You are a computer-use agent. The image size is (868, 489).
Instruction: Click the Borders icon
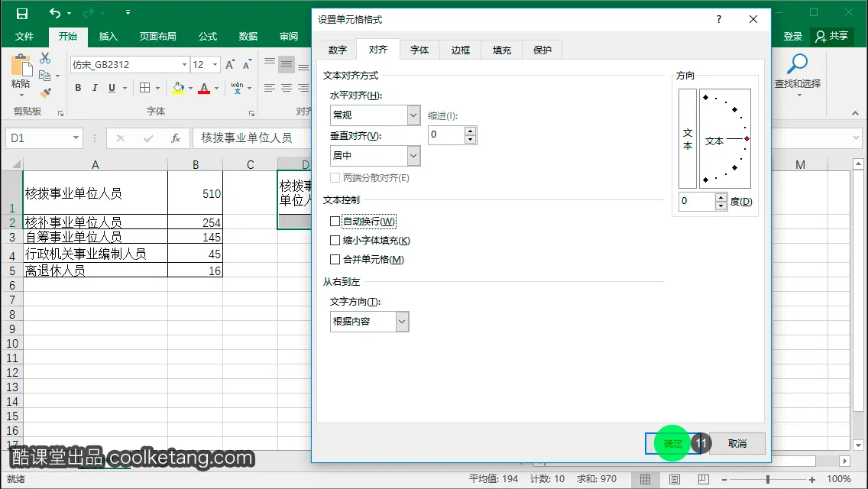pyautogui.click(x=145, y=88)
